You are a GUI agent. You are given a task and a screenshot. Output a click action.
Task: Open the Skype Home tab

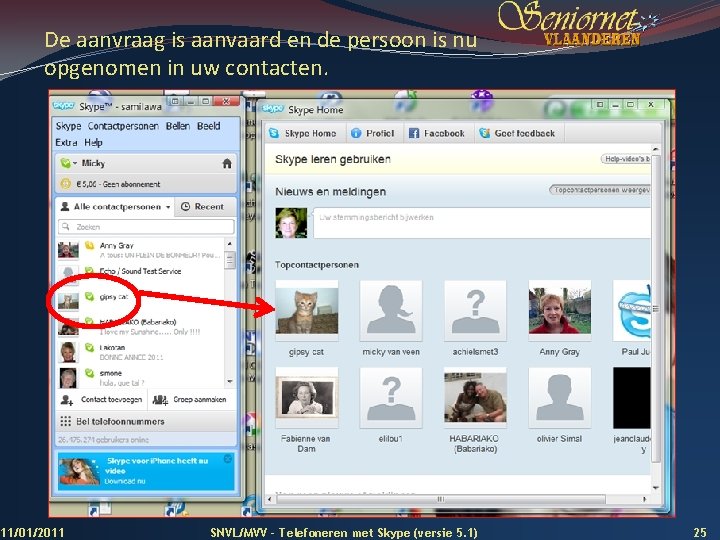click(303, 133)
